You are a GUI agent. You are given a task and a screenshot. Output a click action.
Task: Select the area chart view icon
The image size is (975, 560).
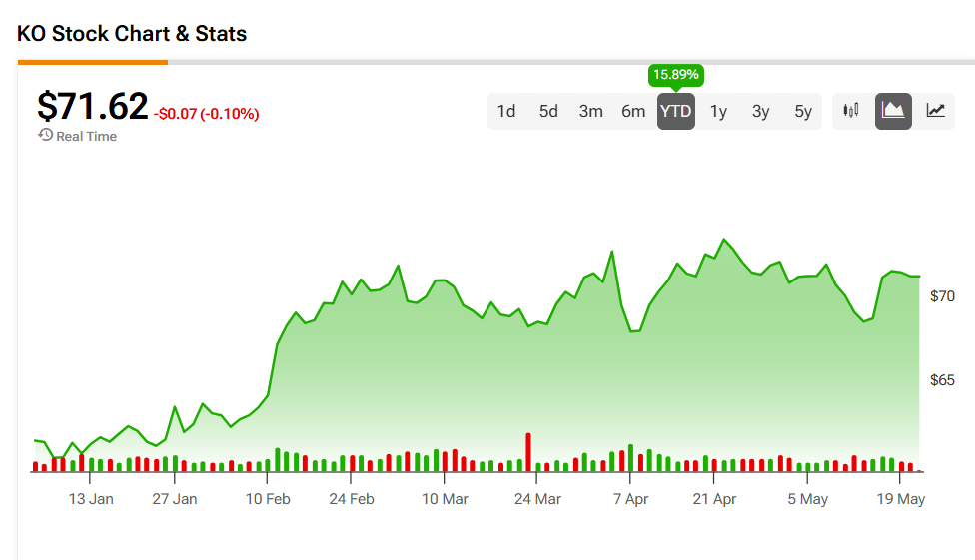[x=893, y=111]
